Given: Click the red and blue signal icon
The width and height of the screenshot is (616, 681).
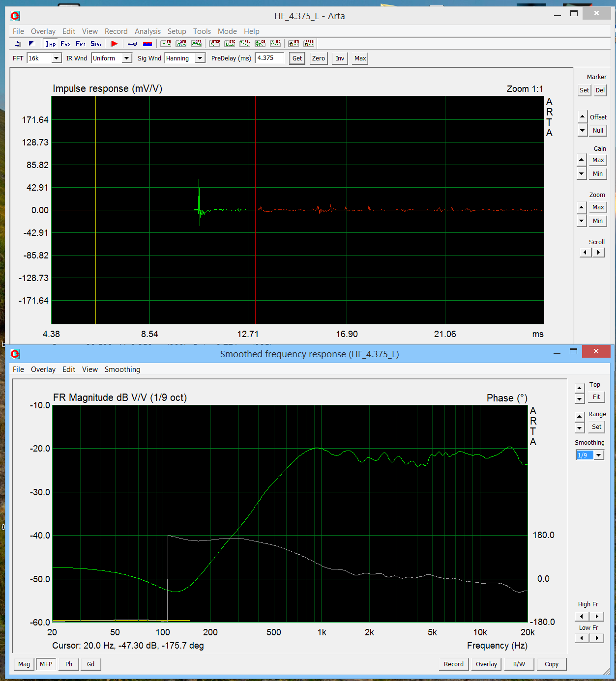Looking at the screenshot, I should coord(147,44).
